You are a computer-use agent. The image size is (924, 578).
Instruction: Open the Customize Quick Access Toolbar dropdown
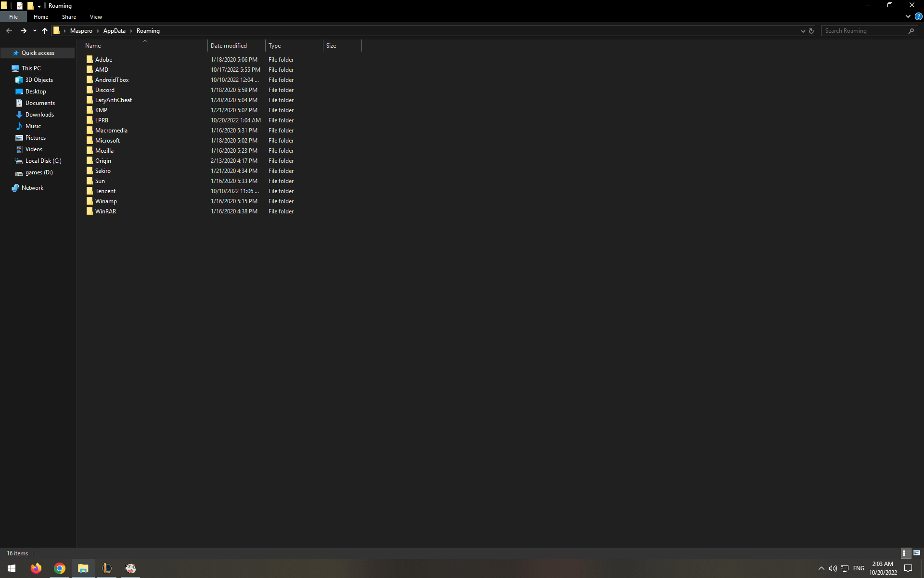tap(39, 6)
